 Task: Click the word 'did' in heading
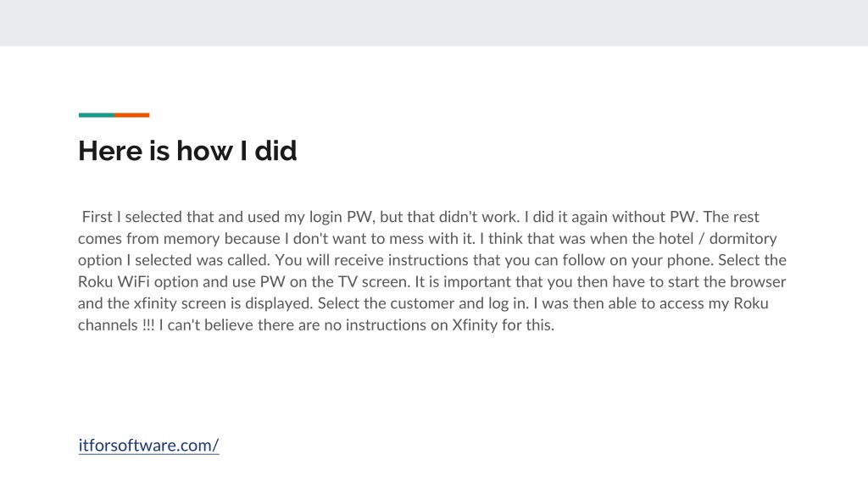(x=275, y=151)
